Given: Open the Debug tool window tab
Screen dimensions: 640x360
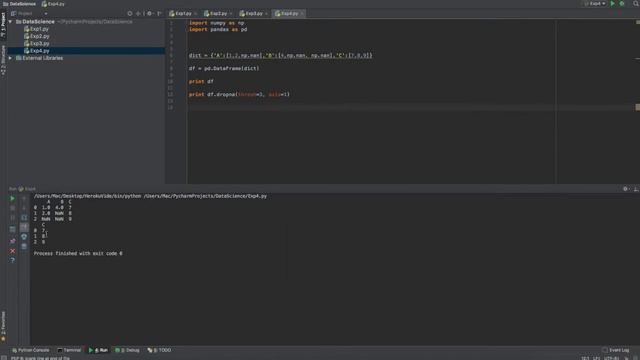Looking at the screenshot, I should point(127,350).
